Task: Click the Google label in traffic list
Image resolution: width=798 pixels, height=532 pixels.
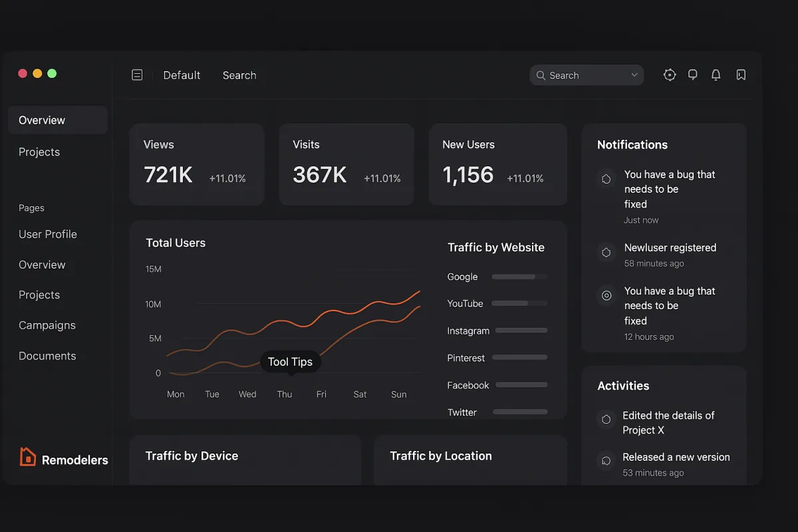Action: point(462,277)
